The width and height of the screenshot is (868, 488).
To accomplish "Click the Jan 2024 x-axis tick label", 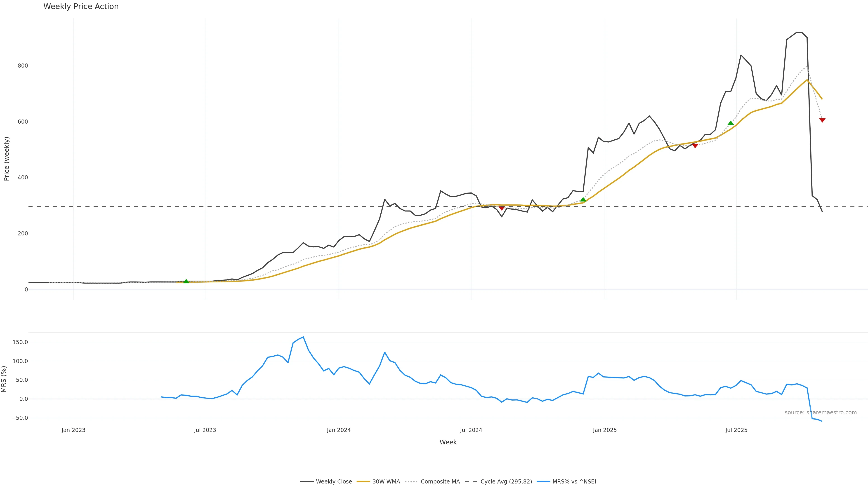I will [339, 430].
